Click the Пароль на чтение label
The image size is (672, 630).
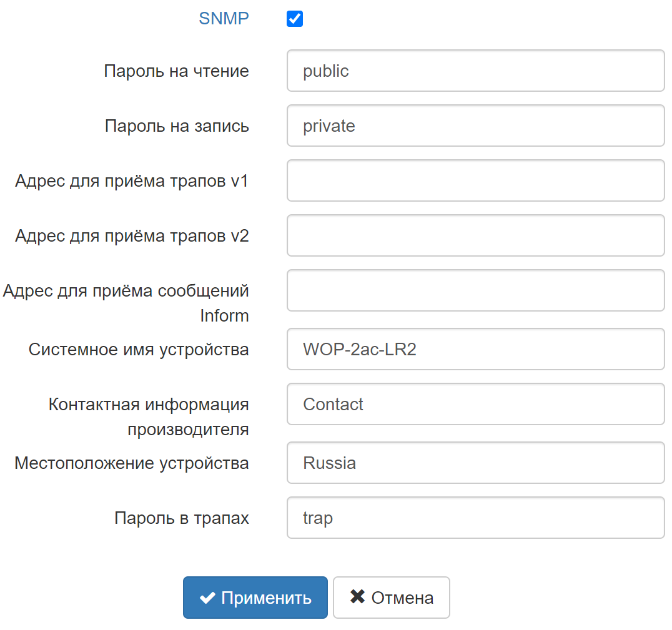pos(176,71)
